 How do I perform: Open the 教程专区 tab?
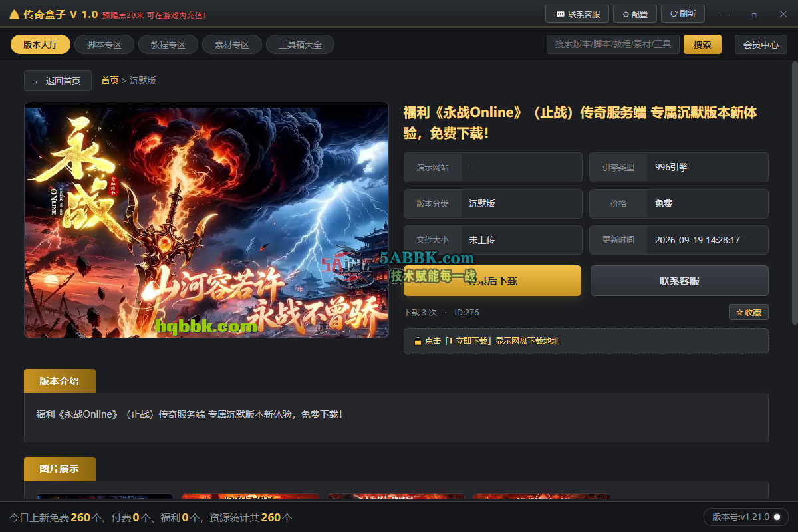click(x=168, y=45)
